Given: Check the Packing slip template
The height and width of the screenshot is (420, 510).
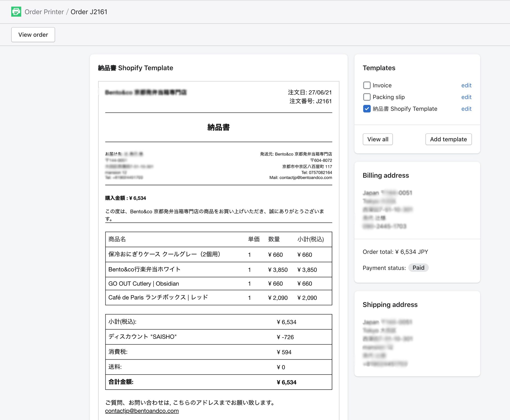Looking at the screenshot, I should click(x=367, y=97).
